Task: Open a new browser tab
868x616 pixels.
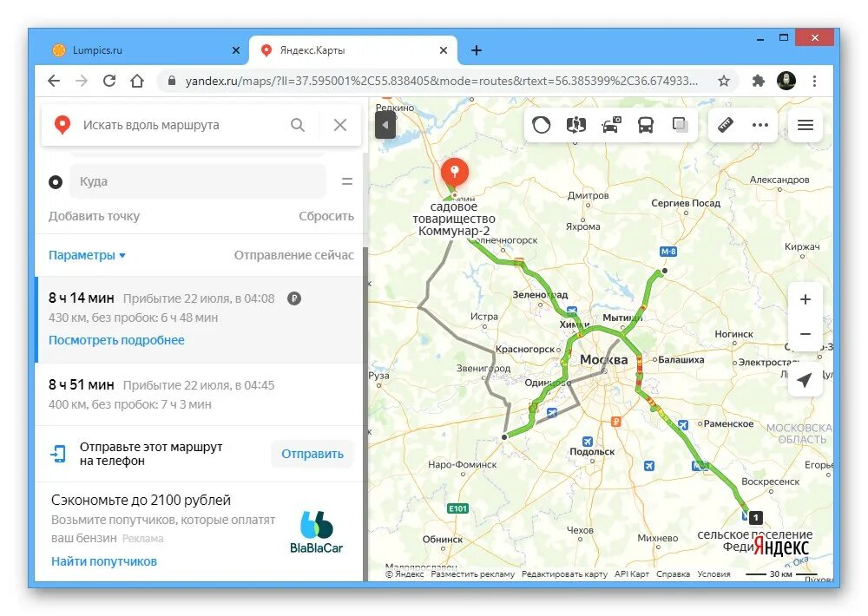Action: 476,50
